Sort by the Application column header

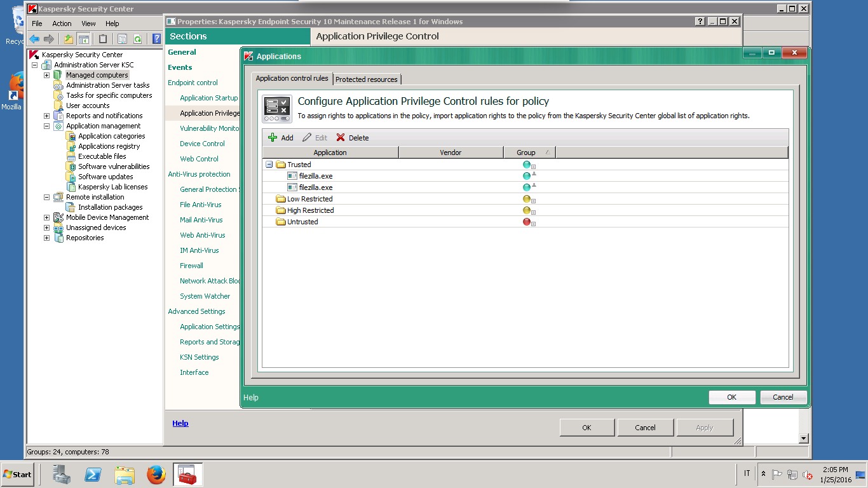(x=330, y=152)
